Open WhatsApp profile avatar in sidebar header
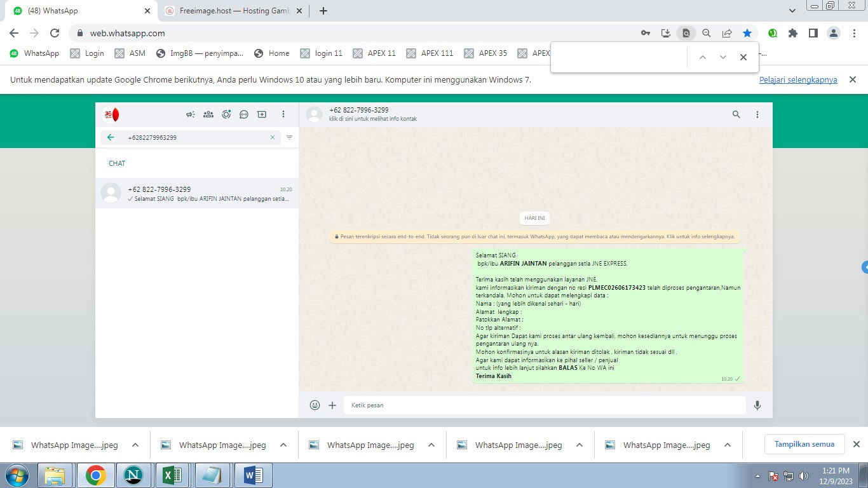 pyautogui.click(x=111, y=115)
